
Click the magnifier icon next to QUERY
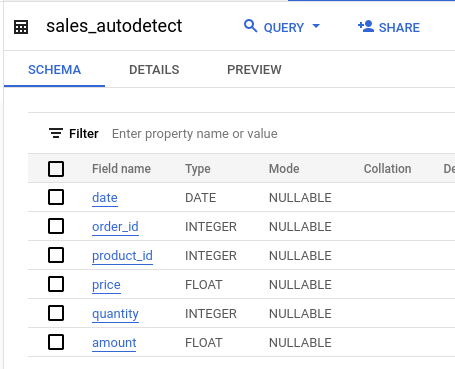(250, 26)
